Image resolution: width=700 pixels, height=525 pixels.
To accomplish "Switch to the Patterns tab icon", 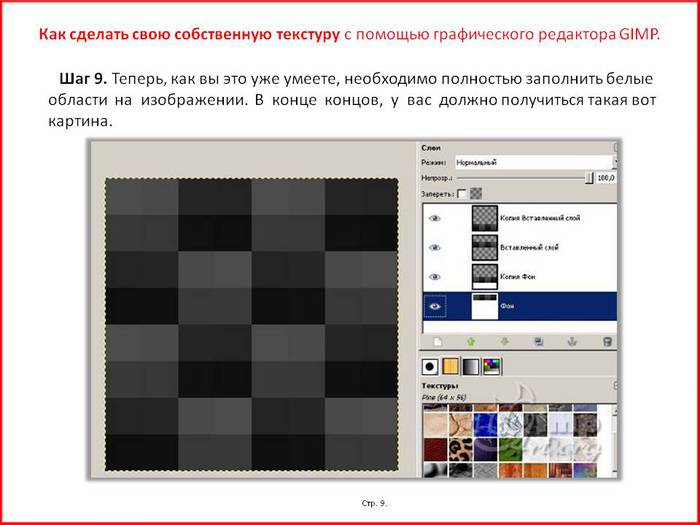I will [450, 367].
